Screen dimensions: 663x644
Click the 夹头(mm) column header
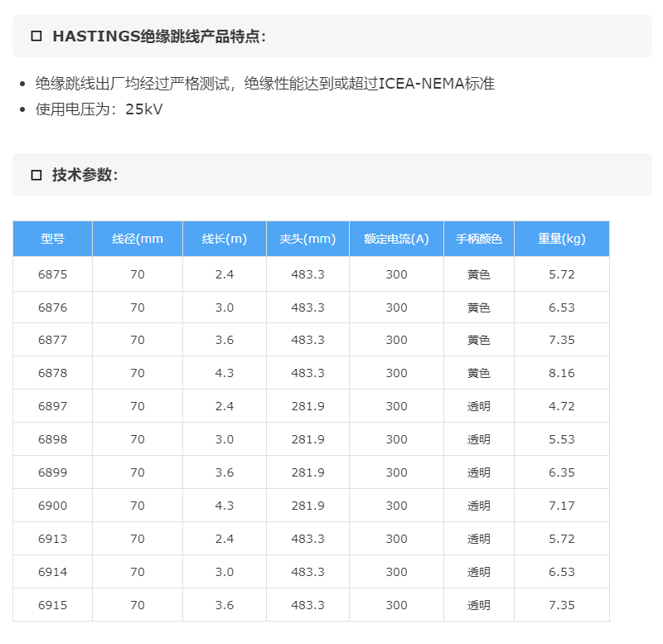[x=307, y=239]
